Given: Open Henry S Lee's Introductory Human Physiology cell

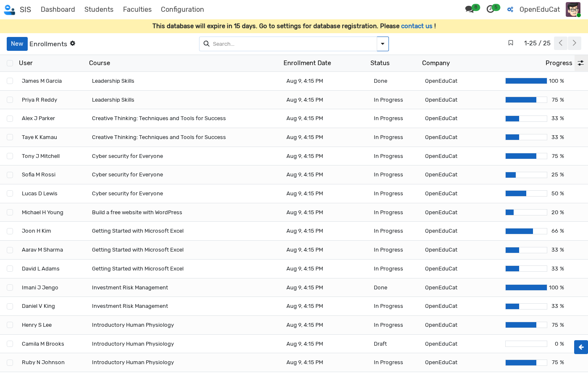Looking at the screenshot, I should [x=133, y=325].
